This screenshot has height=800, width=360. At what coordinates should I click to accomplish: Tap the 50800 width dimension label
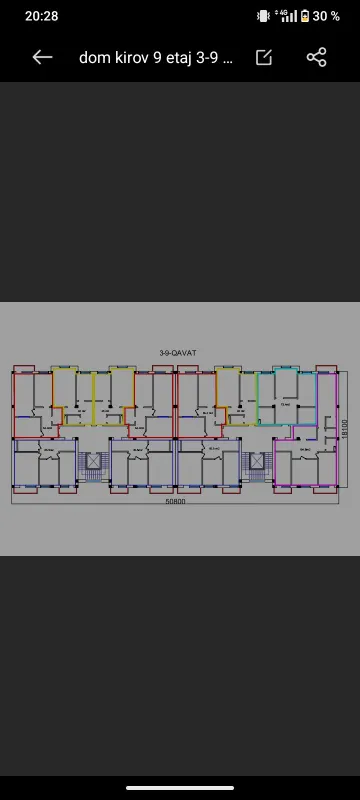175,502
